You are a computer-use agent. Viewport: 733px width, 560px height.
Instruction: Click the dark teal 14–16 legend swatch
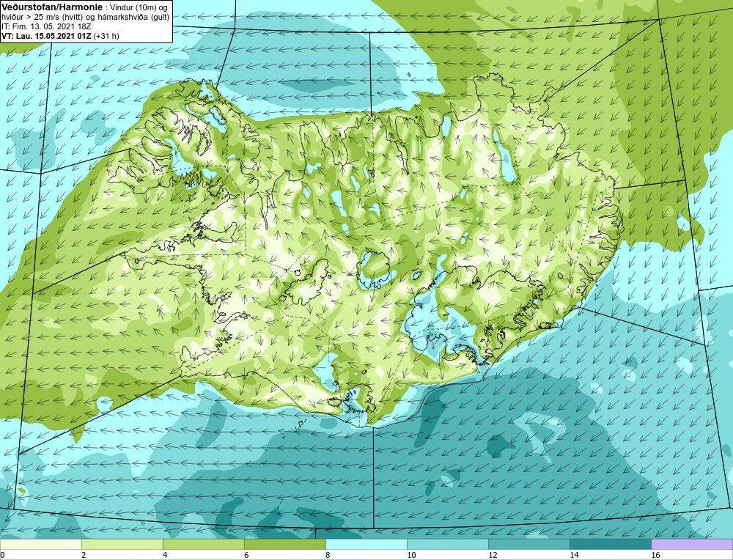coord(610,544)
